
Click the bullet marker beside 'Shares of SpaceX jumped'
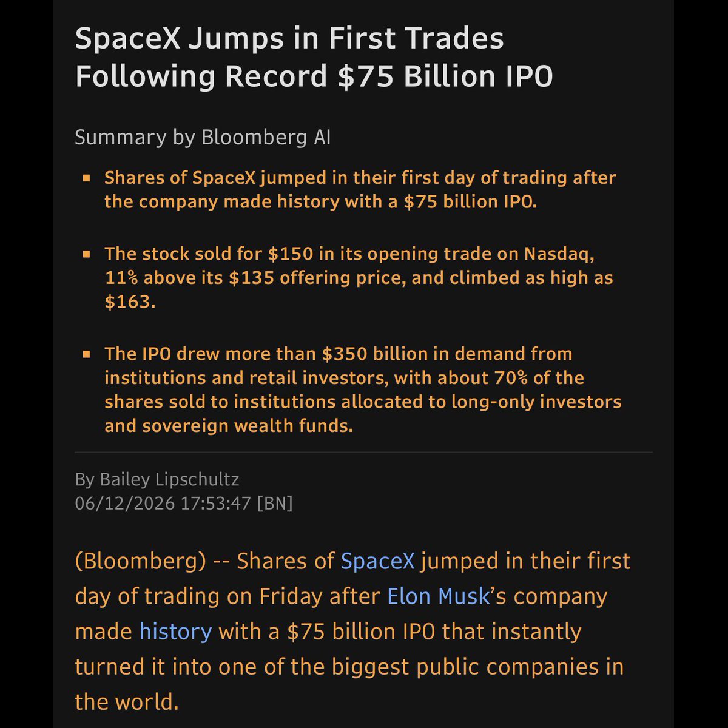click(x=87, y=178)
